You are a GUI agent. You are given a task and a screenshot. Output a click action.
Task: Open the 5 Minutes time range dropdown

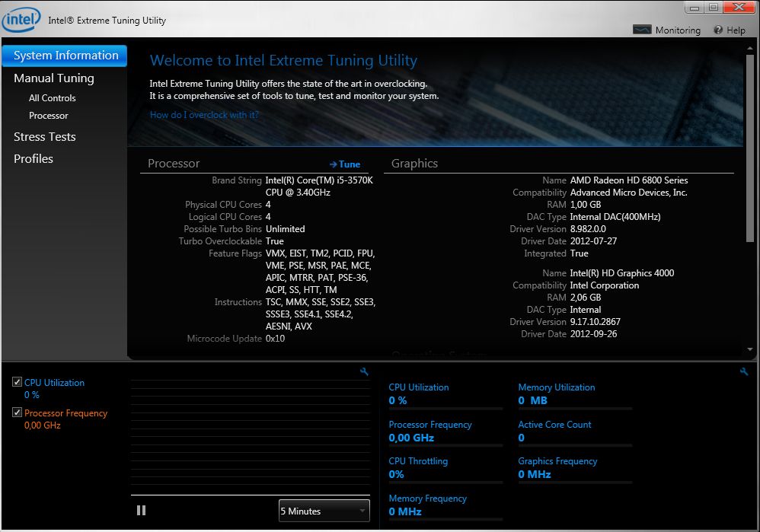coord(324,511)
